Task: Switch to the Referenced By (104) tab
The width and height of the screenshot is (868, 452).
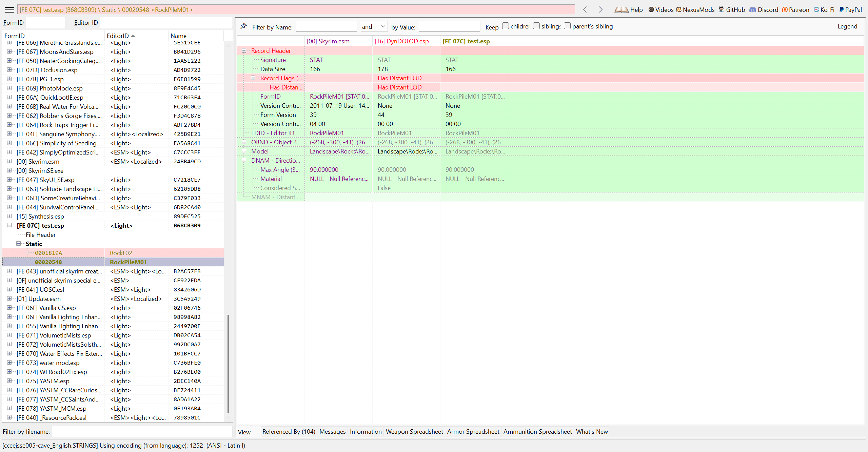Action: 289,431
